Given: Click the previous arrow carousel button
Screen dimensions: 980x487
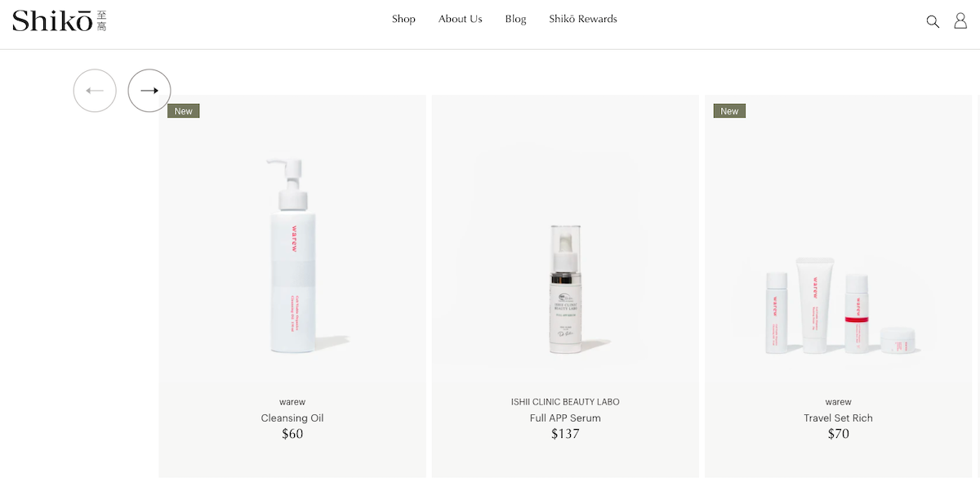Looking at the screenshot, I should click(95, 91).
